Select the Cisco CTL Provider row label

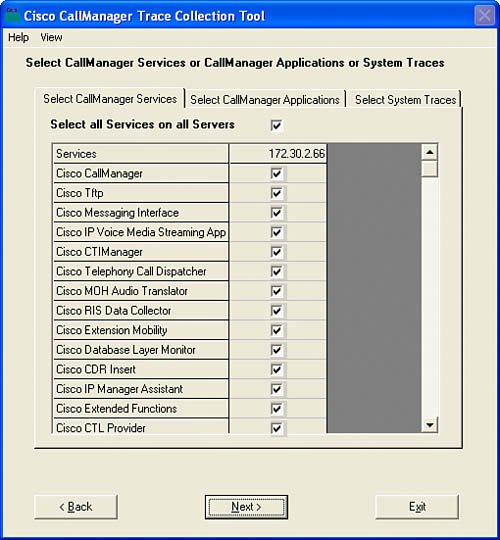click(x=140, y=427)
